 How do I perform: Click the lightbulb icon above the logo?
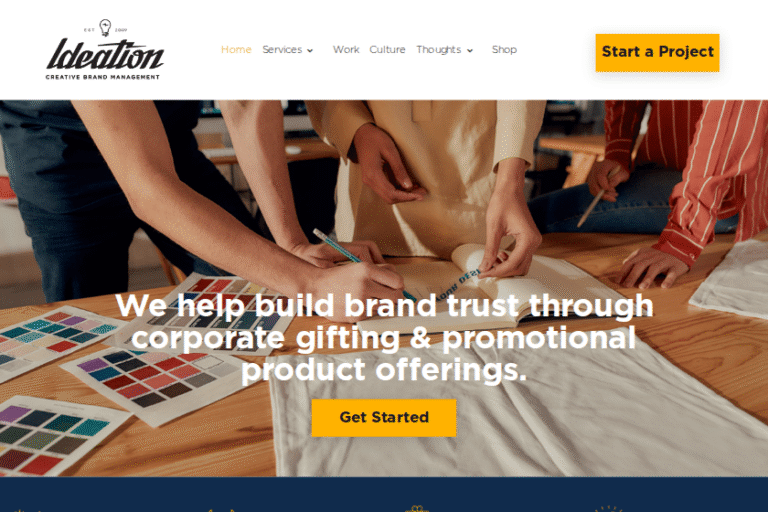(105, 27)
